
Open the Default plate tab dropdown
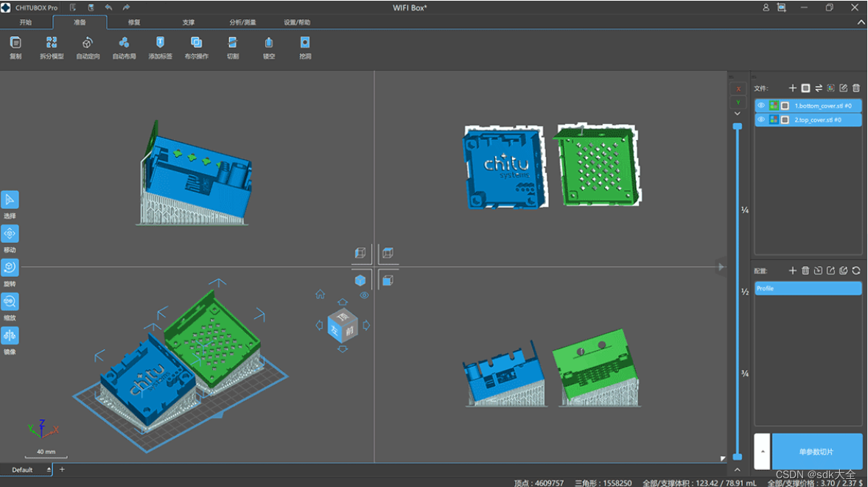point(49,469)
